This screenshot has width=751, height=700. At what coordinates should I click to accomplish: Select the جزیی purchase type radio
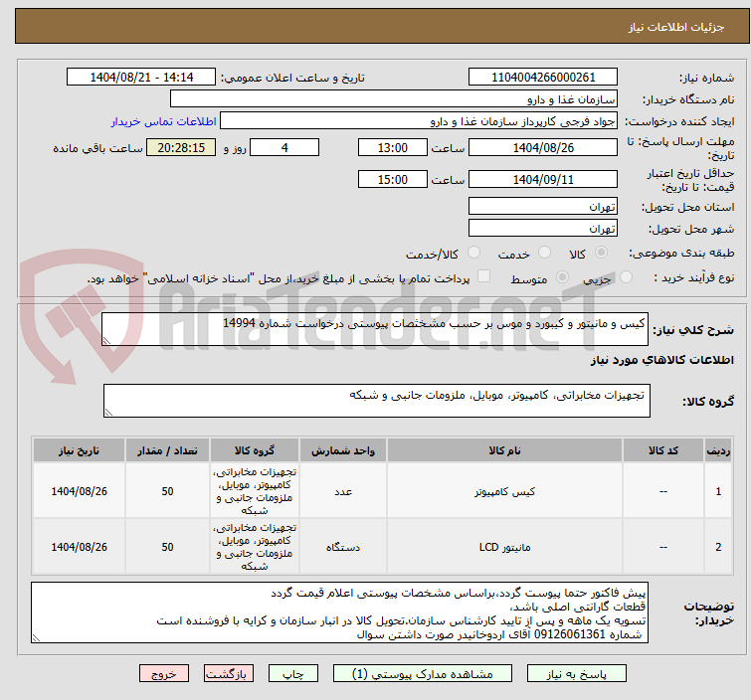pyautogui.click(x=626, y=276)
